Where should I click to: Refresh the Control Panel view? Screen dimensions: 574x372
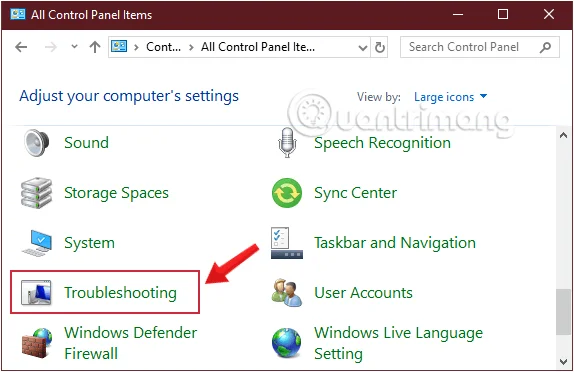380,47
